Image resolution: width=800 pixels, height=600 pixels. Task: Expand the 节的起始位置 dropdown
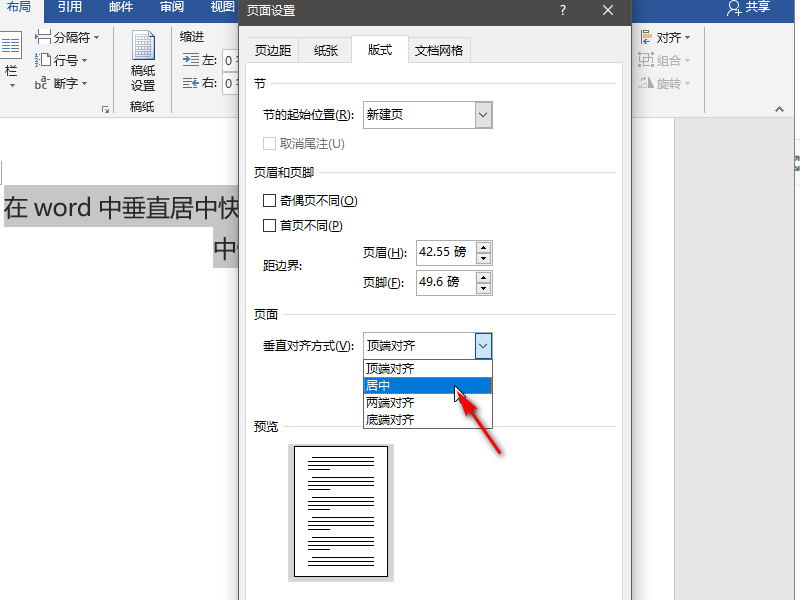[x=483, y=115]
